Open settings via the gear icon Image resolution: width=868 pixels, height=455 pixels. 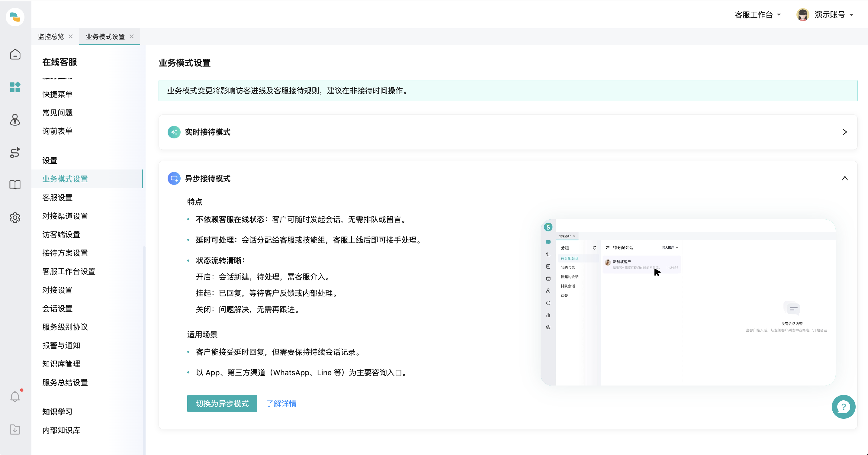pyautogui.click(x=15, y=218)
